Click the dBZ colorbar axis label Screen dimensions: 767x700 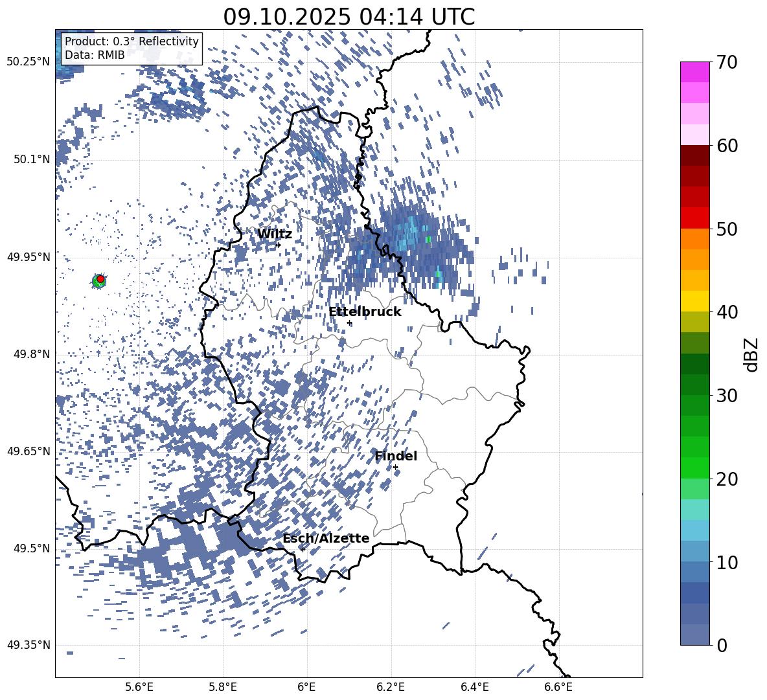tap(752, 354)
